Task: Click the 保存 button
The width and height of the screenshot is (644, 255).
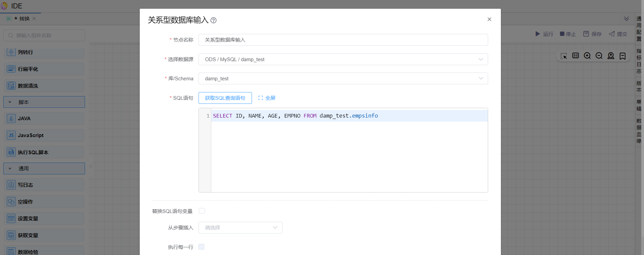Action: coord(593,34)
